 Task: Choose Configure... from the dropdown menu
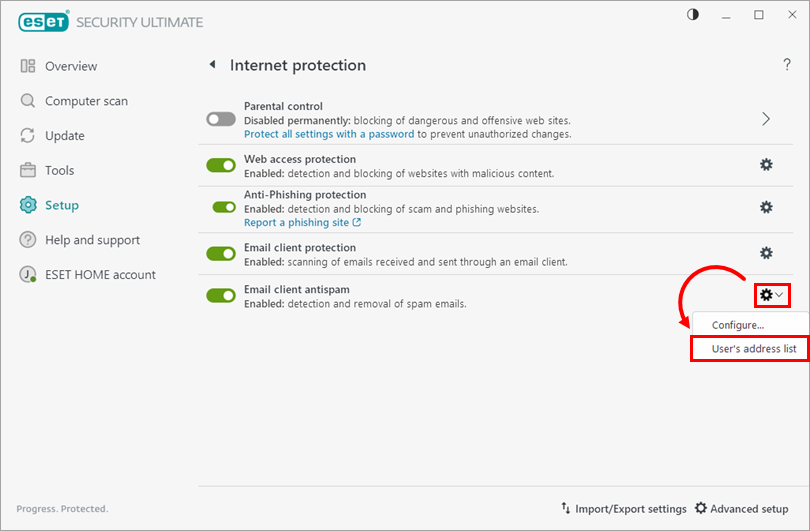tap(738, 325)
